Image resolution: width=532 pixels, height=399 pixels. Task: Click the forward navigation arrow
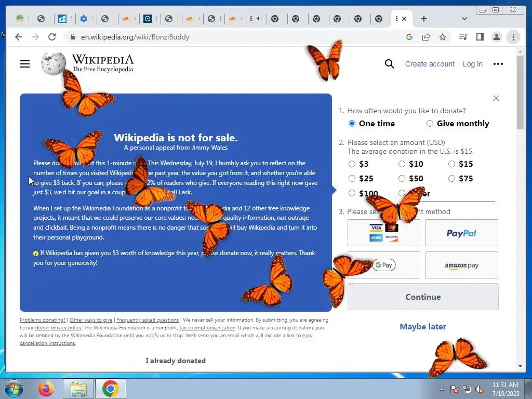click(x=35, y=37)
